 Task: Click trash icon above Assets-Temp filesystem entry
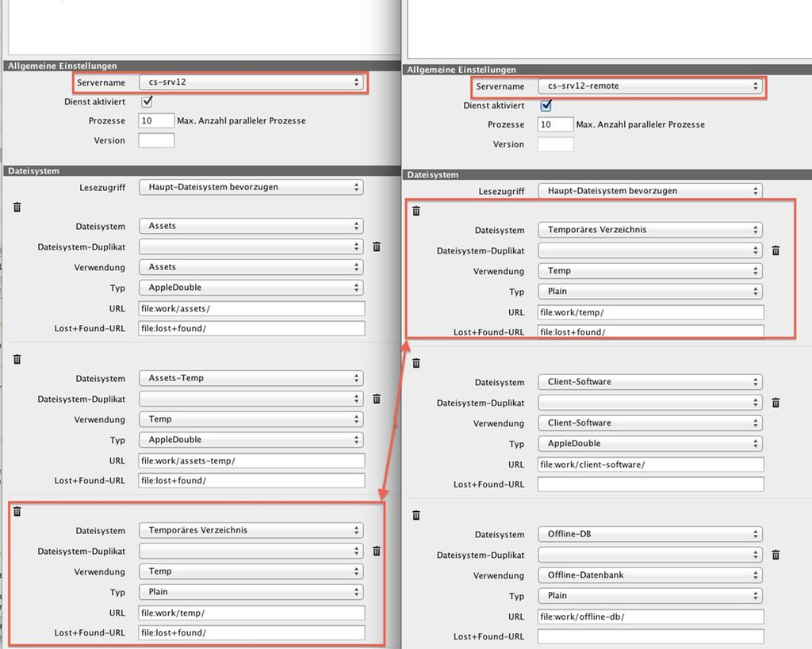tap(17, 359)
